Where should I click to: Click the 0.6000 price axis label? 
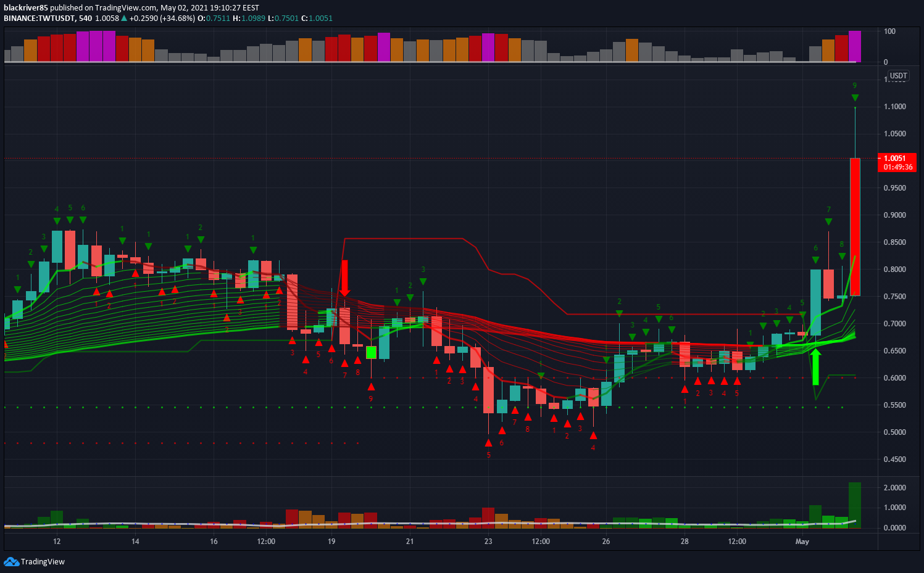(x=895, y=378)
